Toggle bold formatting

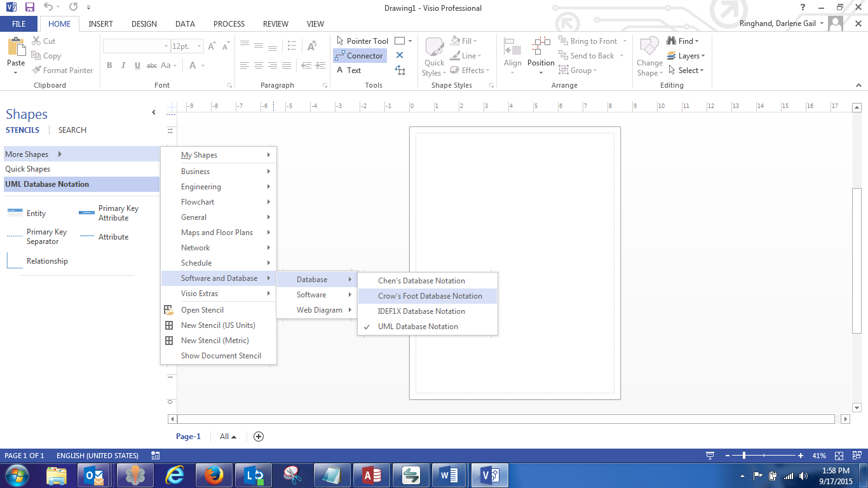pyautogui.click(x=109, y=65)
